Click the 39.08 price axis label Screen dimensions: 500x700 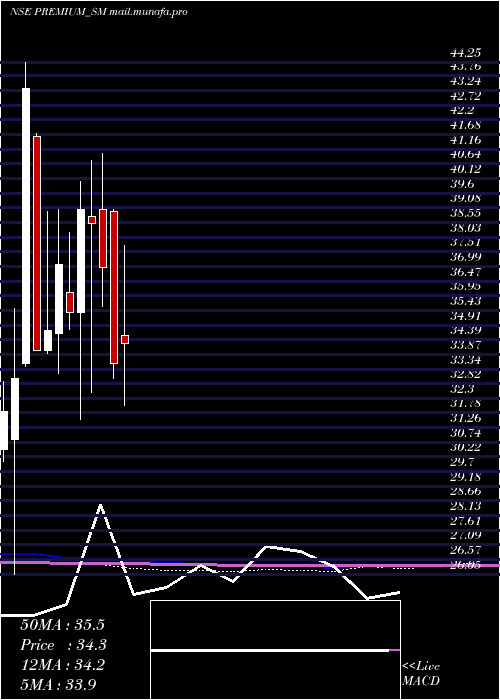pos(466,199)
